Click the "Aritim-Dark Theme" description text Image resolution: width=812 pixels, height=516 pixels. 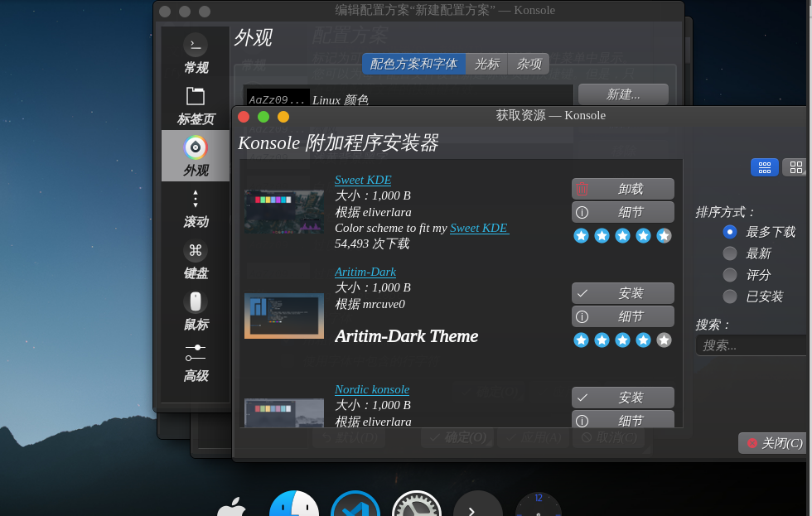tap(407, 336)
